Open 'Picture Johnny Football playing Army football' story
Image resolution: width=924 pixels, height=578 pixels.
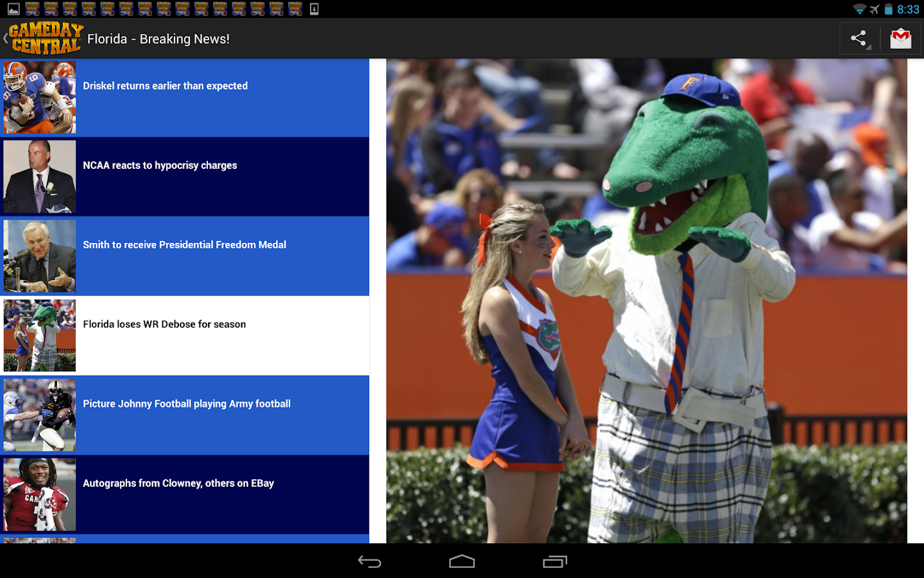[185, 416]
